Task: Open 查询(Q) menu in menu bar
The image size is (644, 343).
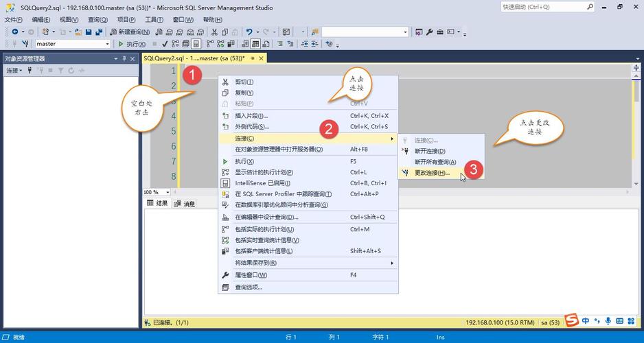Action: (x=97, y=20)
